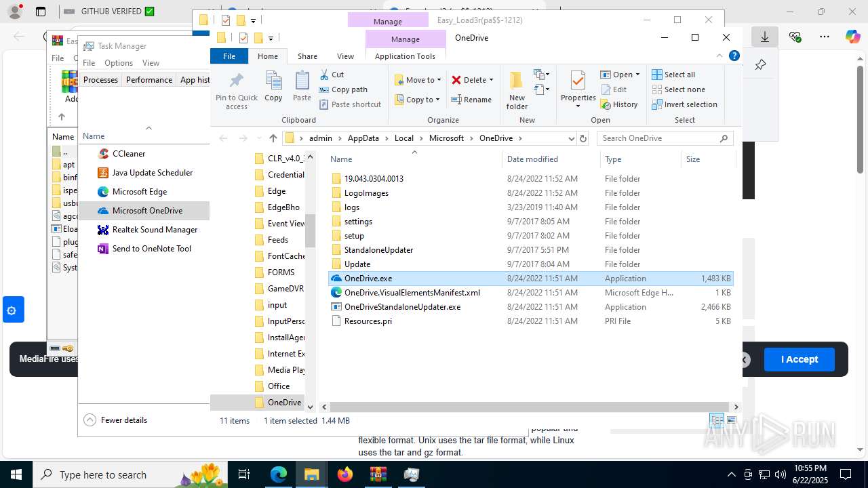Switch to the View ribbon tab
Image resolution: width=868 pixels, height=488 pixels.
pyautogui.click(x=345, y=56)
